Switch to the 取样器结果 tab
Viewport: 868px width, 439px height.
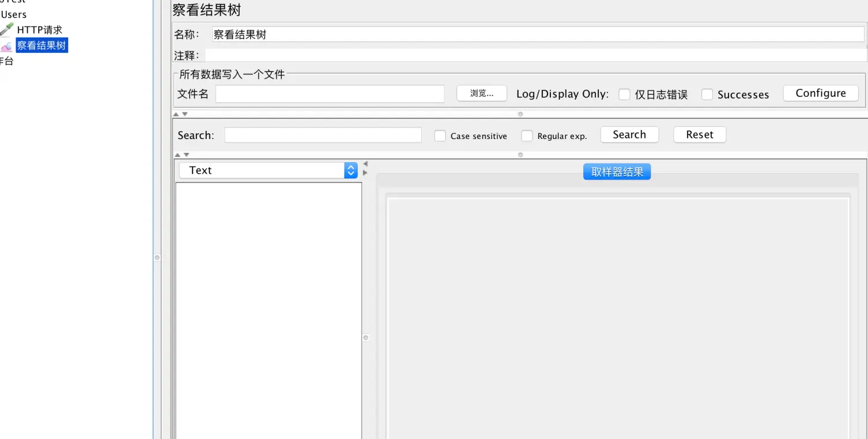pos(617,172)
